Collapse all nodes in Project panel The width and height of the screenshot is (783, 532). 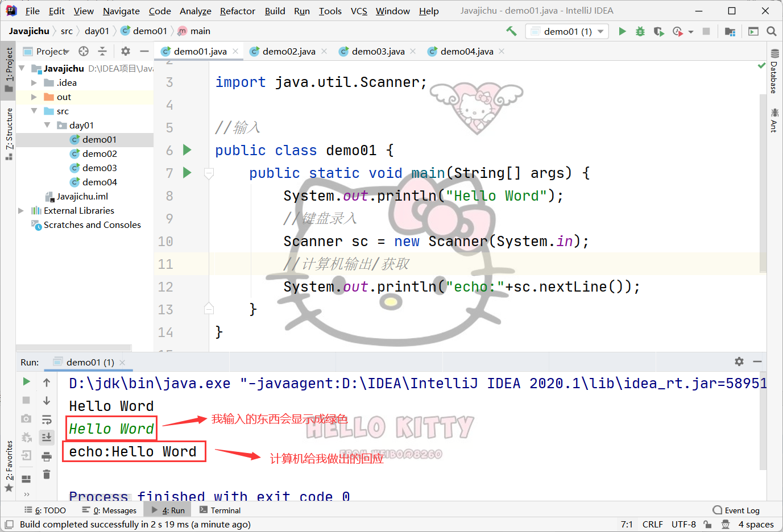(x=102, y=51)
